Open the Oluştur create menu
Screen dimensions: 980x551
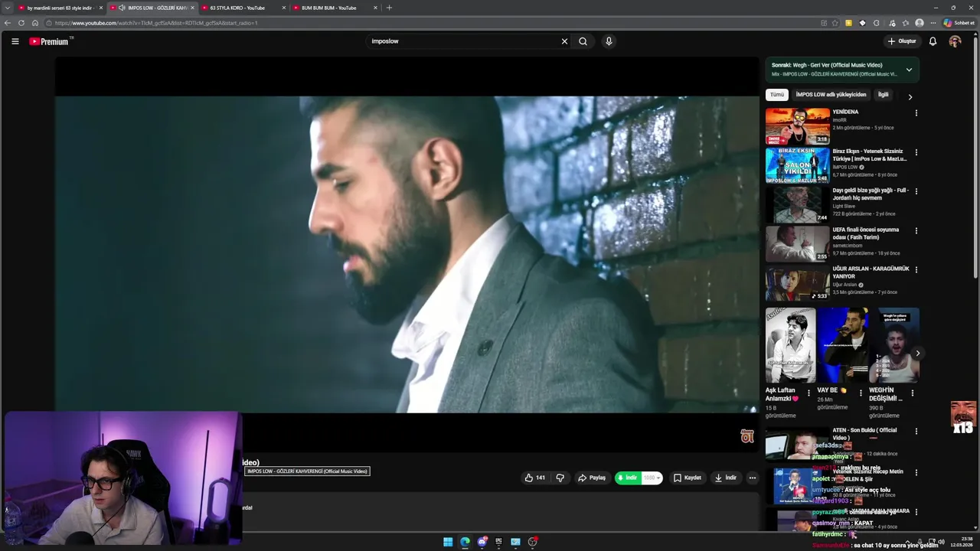click(902, 41)
